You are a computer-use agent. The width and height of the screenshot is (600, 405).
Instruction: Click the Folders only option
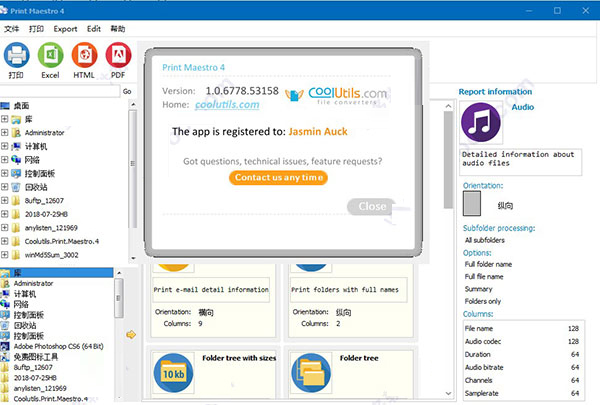tap(483, 301)
